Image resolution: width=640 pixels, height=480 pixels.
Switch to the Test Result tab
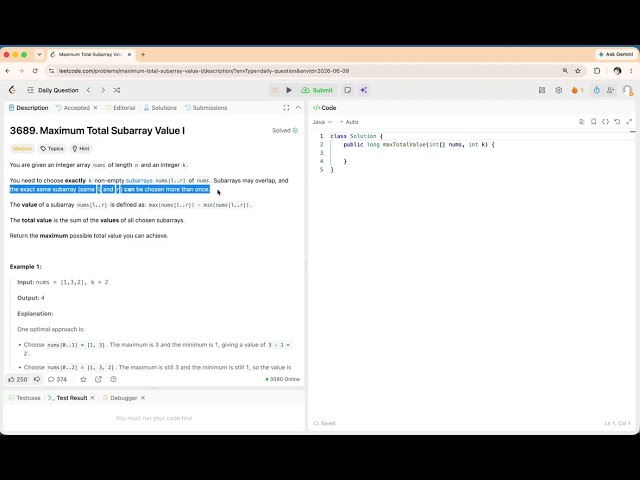[x=68, y=398]
